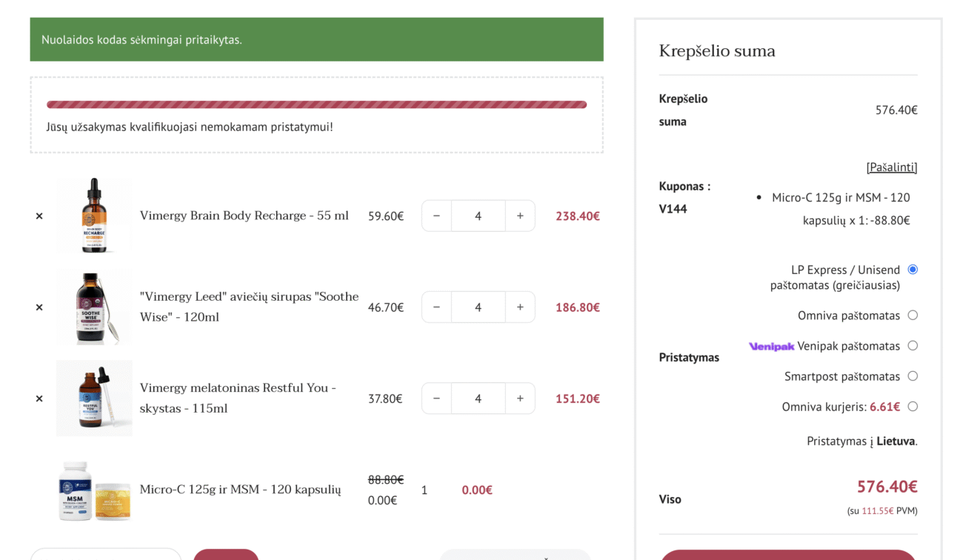Open Vimergy Brain Body Recharge - 55 ml link
Viewport: 963px width, 560px height.
244,216
